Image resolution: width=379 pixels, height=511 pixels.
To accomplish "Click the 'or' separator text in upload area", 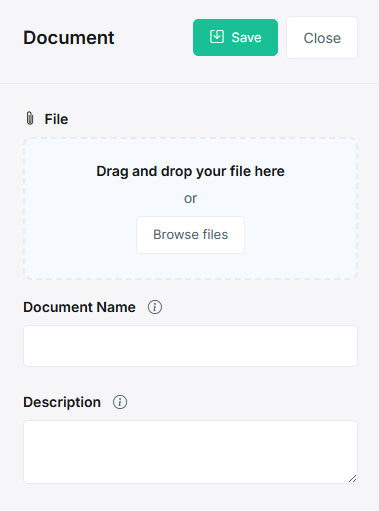I will (190, 199).
